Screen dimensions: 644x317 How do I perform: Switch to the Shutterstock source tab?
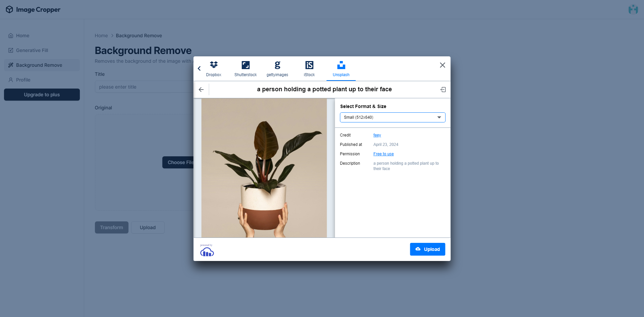tap(246, 69)
